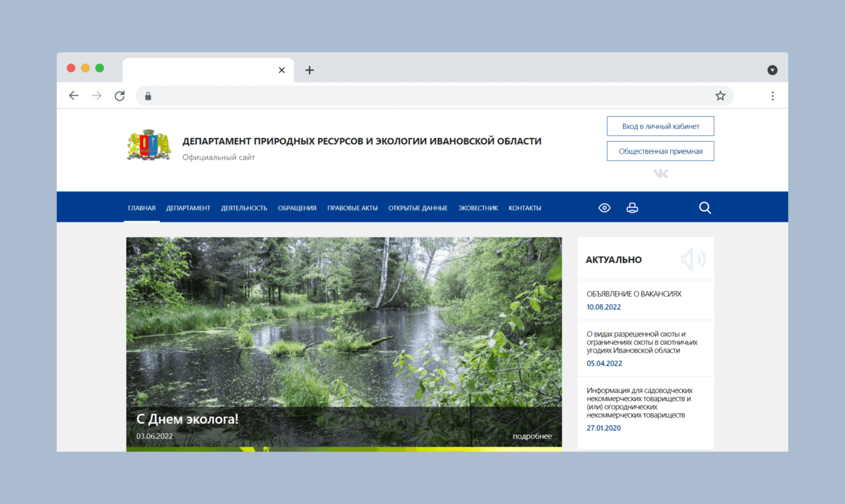This screenshot has height=504, width=845.
Task: Open the hunting restrictions news item
Action: click(642, 342)
